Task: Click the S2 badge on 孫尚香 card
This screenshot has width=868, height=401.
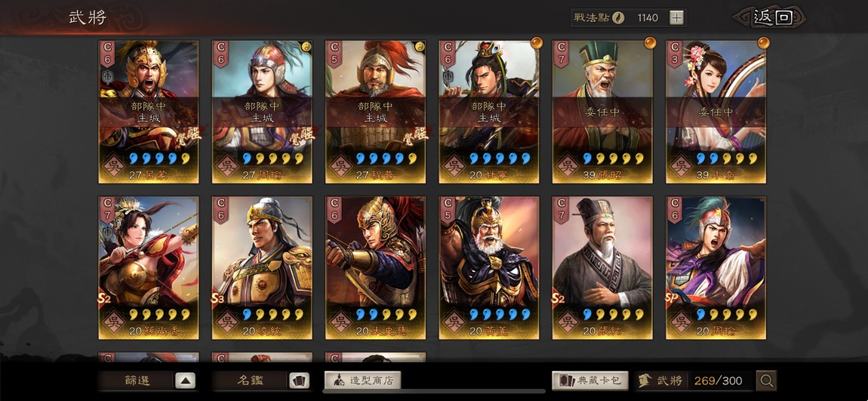Action: (x=105, y=298)
